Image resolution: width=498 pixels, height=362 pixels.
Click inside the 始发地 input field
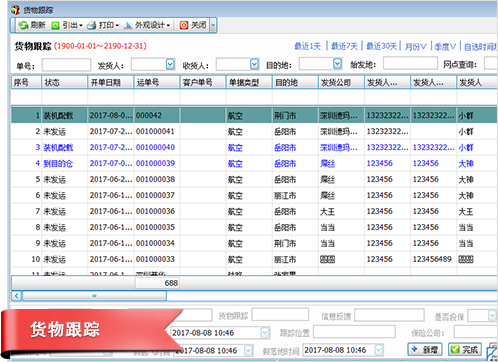(x=410, y=63)
